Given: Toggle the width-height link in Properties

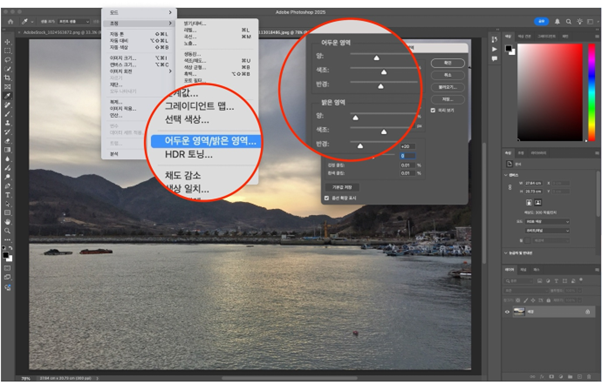Looking at the screenshot, I should (510, 187).
